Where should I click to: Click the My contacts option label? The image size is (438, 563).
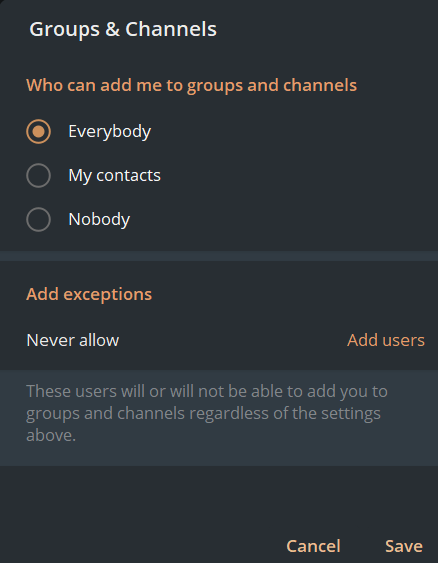(115, 176)
